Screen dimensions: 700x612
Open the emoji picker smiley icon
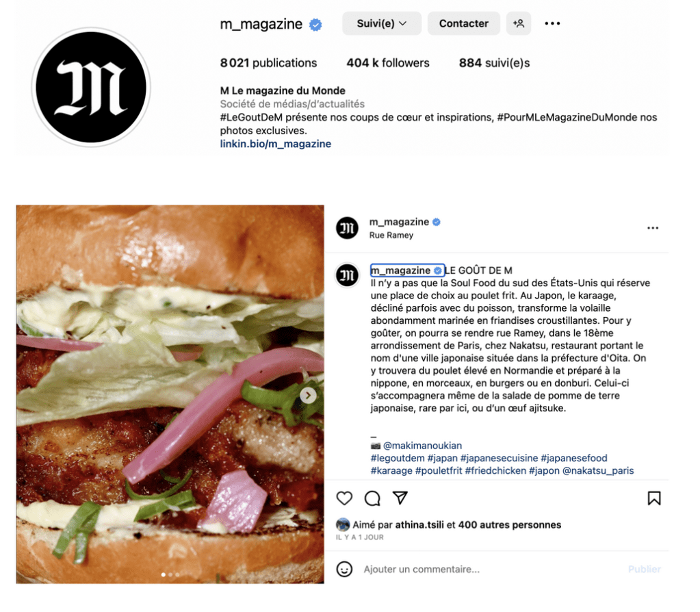[x=344, y=569]
